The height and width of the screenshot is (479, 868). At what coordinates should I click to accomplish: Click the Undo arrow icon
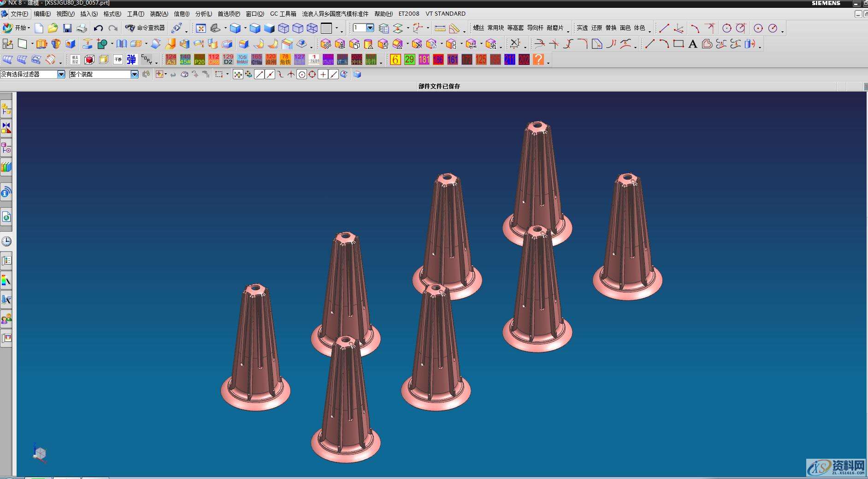pos(98,29)
